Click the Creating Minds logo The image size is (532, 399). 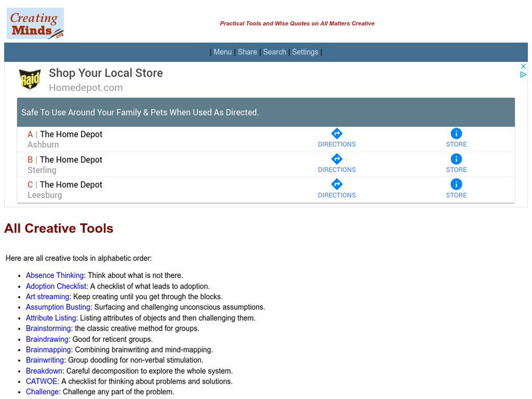[x=35, y=23]
